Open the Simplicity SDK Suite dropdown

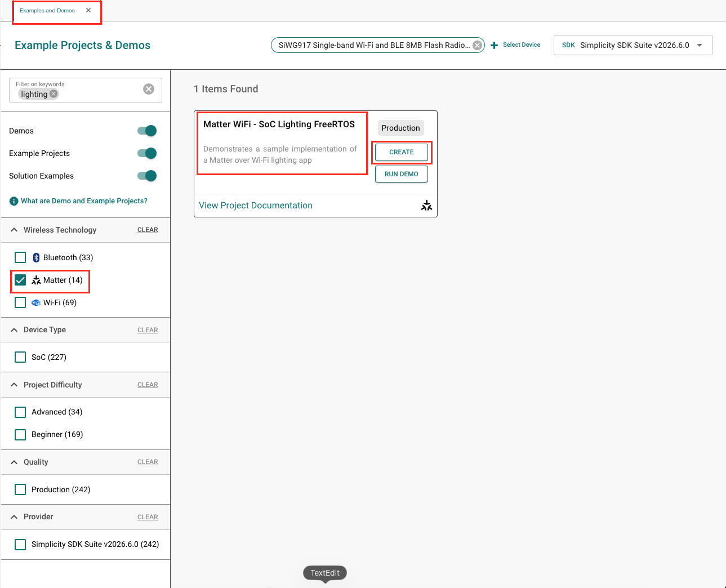tap(633, 45)
